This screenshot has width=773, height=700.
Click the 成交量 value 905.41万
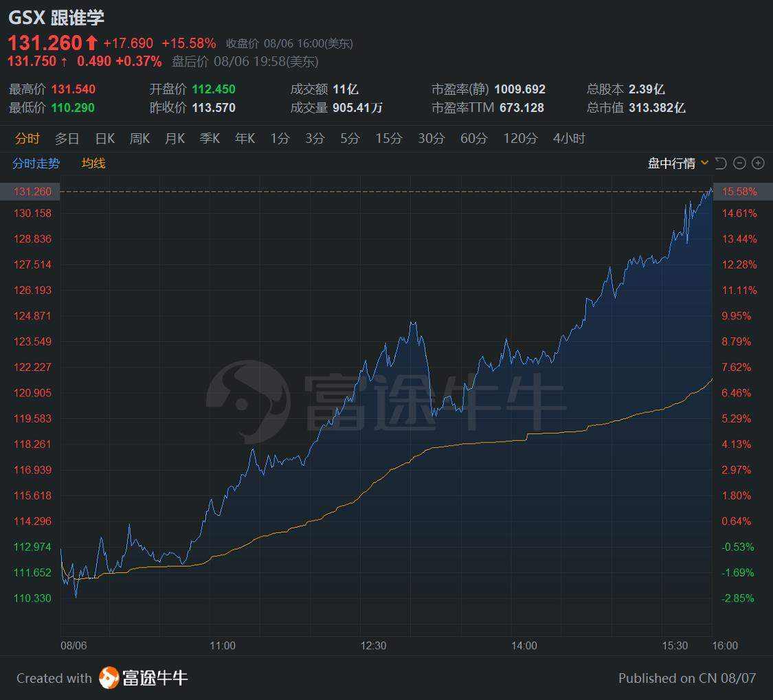click(x=357, y=107)
